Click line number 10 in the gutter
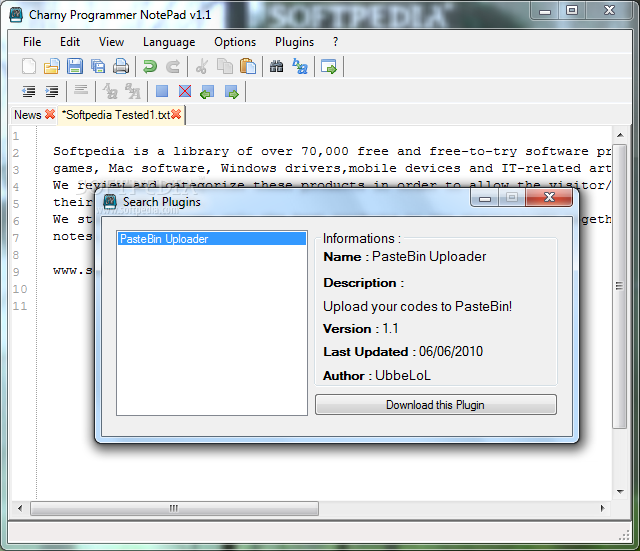640x551 pixels. (20, 289)
